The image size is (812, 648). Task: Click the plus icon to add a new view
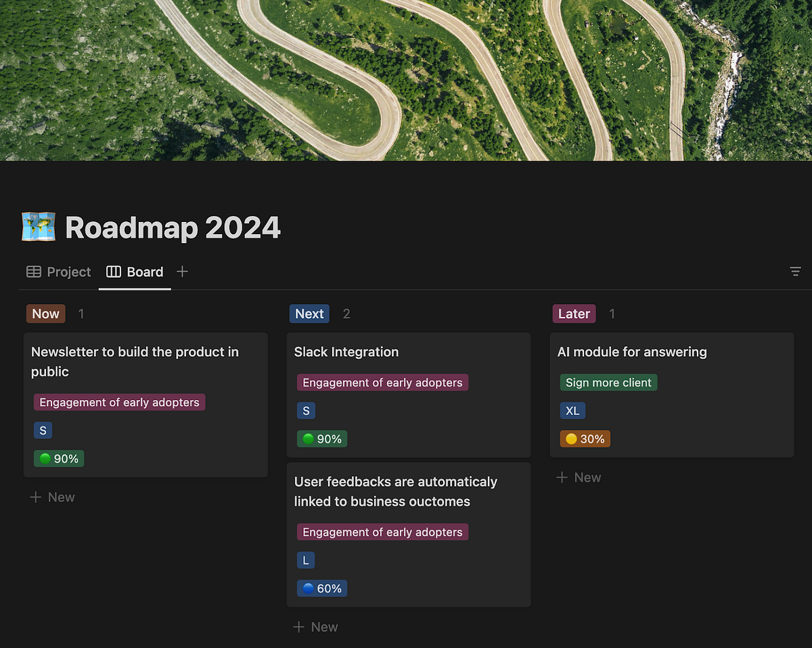click(x=181, y=271)
